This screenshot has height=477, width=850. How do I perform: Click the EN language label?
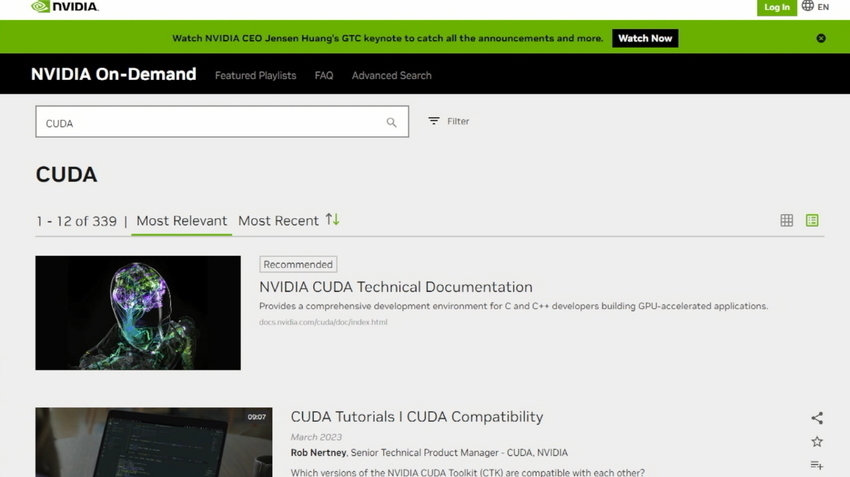(823, 7)
